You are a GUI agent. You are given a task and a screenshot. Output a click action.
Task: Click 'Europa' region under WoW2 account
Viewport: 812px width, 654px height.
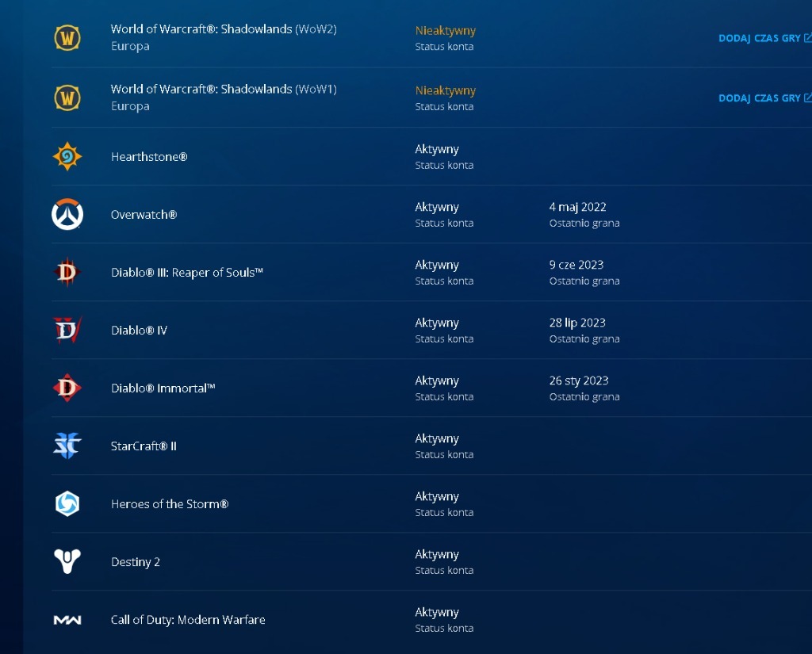130,46
